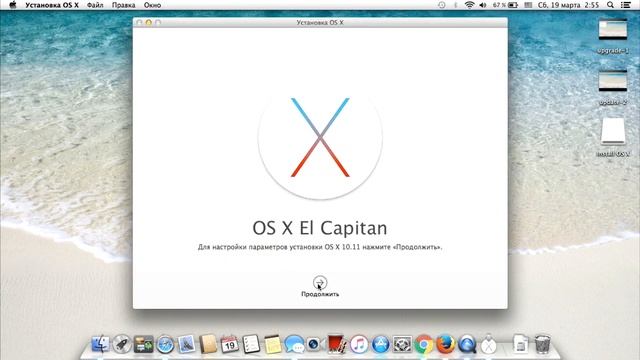Click the Wi-Fi status icon
This screenshot has height=360, width=640.
pos(469,5)
